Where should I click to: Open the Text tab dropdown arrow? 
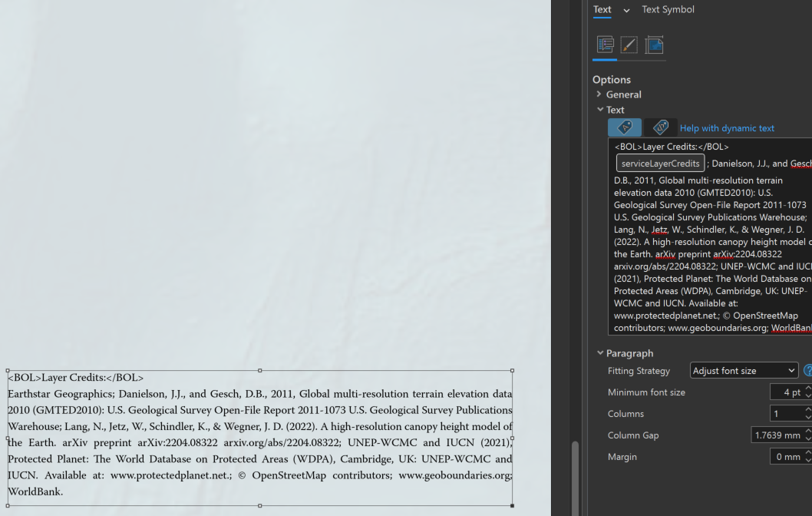626,10
